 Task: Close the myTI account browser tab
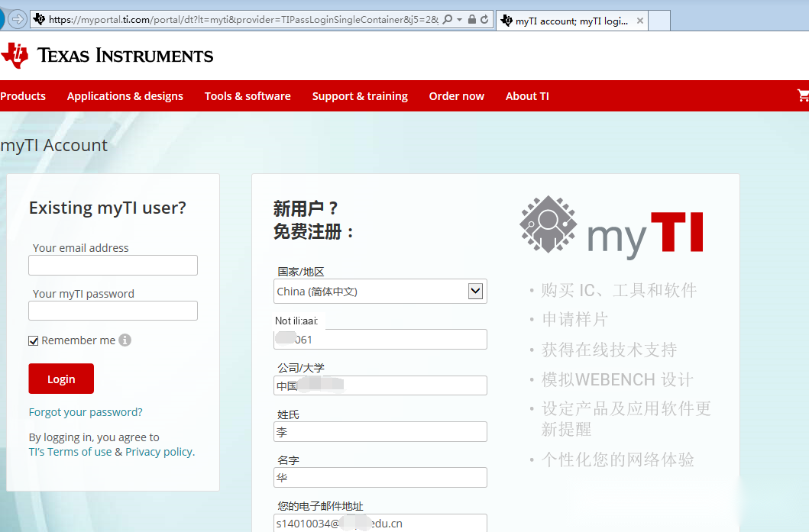click(x=639, y=21)
